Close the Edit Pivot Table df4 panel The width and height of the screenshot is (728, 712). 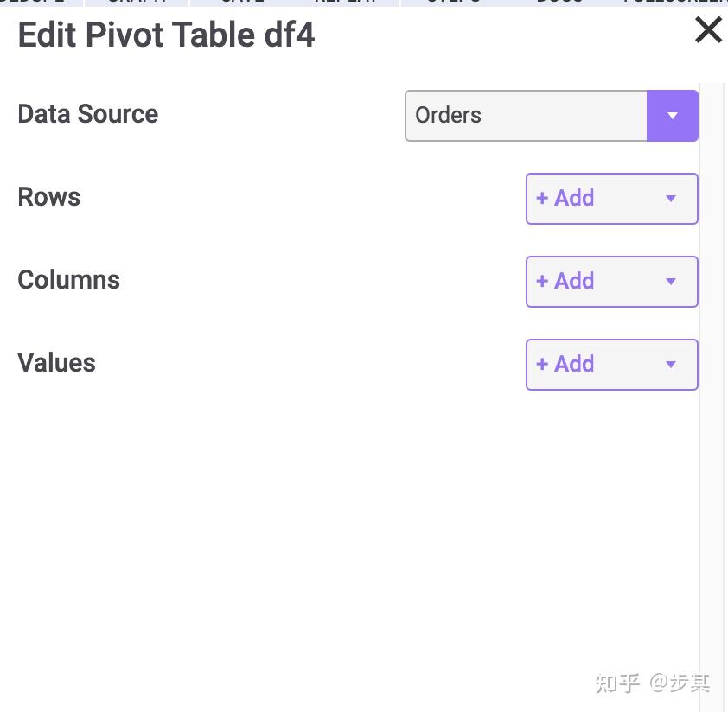pos(708,29)
